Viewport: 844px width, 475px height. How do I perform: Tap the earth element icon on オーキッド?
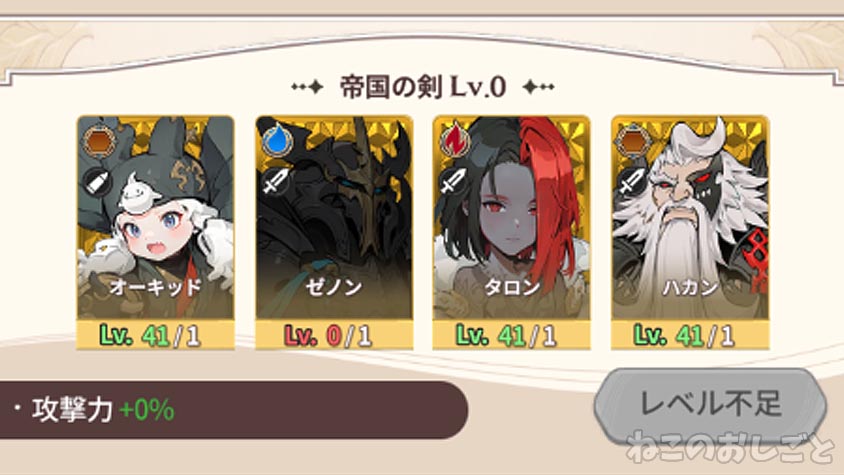point(100,141)
